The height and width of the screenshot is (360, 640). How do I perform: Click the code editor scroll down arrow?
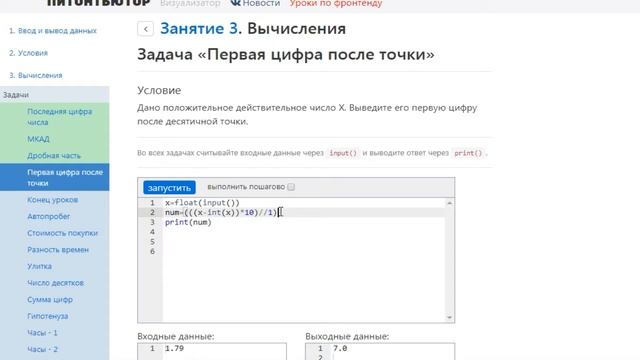point(449,317)
